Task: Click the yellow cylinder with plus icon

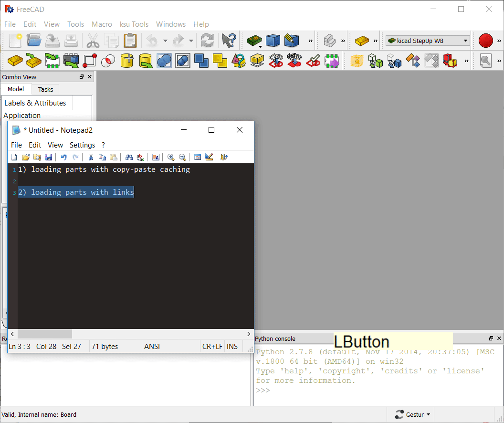Action: click(x=127, y=61)
